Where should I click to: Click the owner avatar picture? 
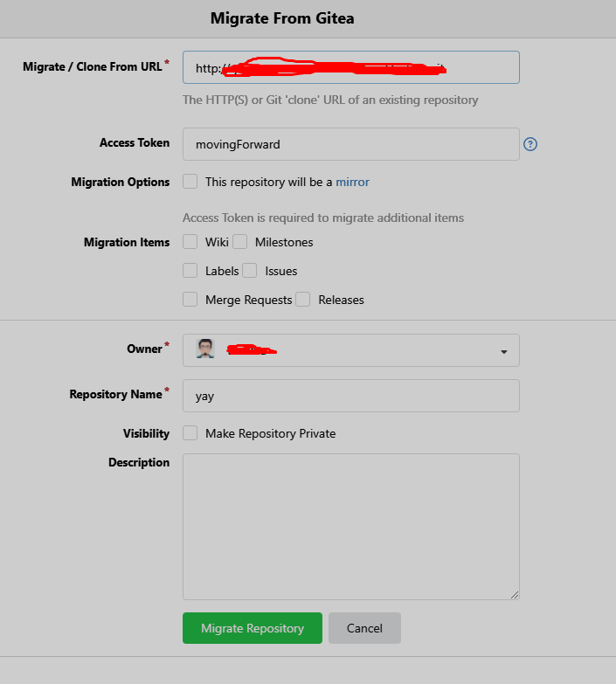[205, 349]
